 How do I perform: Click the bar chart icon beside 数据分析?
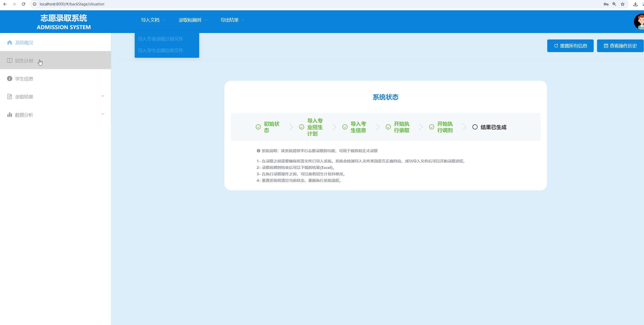(10, 115)
